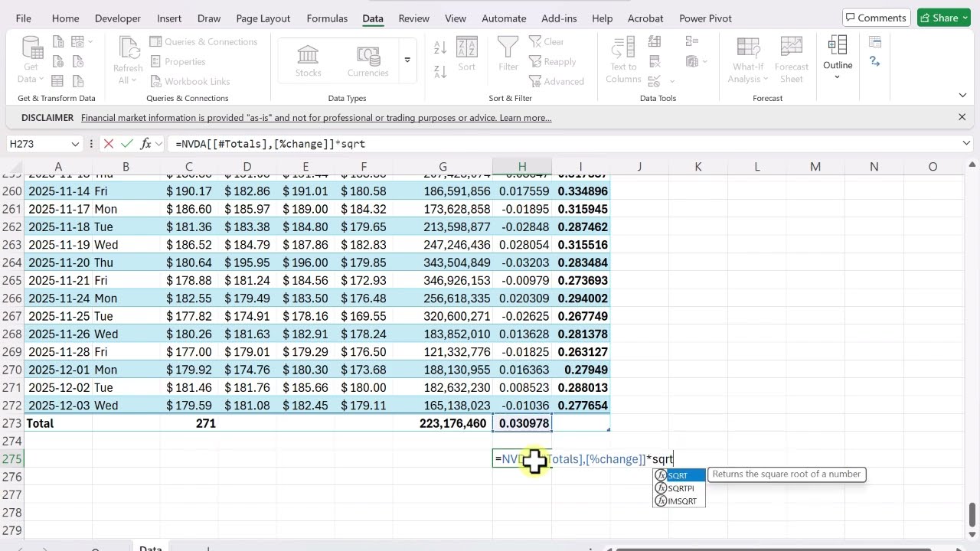Select the Data sheet tab
This screenshot has width=980, height=551.
[150, 547]
